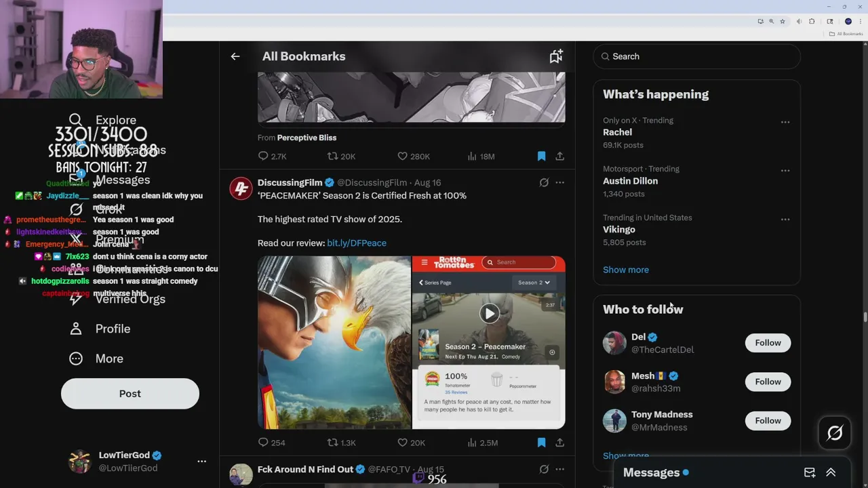The width and height of the screenshot is (868, 488).
Task: Expand the Messages drawer
Action: click(831, 472)
